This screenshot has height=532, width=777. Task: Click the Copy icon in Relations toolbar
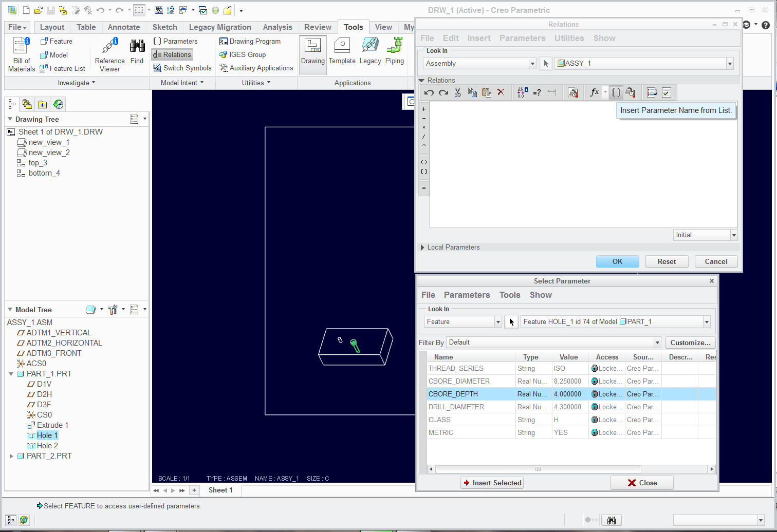point(472,92)
